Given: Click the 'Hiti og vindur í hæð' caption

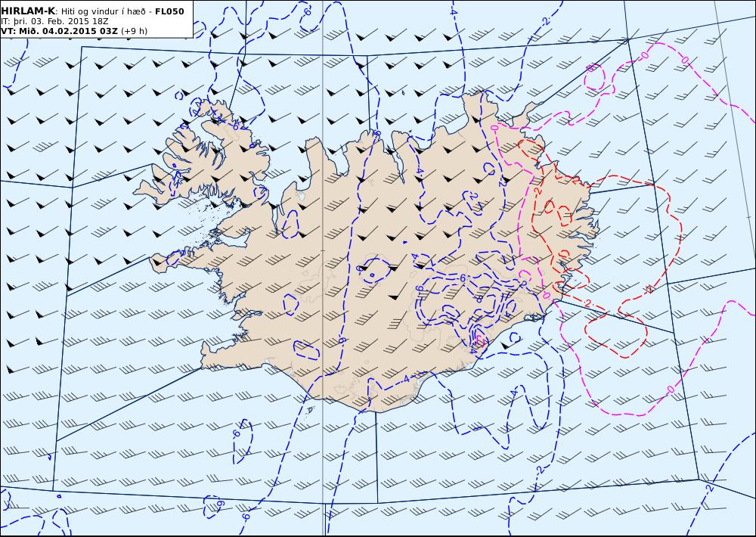Looking at the screenshot, I should 103,11.
